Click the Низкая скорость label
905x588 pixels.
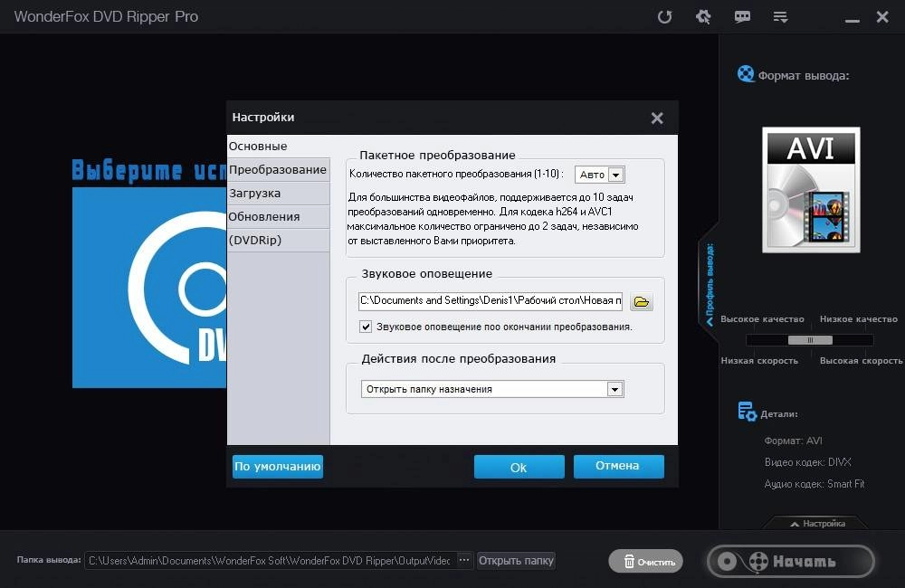click(759, 361)
